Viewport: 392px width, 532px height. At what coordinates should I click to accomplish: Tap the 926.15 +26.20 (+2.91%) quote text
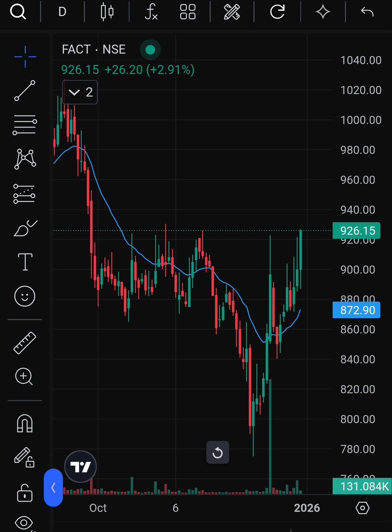(x=127, y=70)
